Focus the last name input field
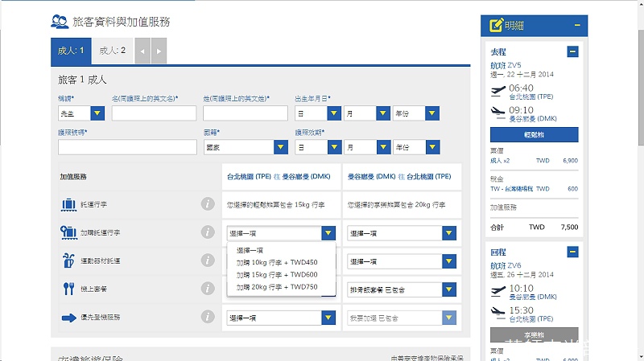This screenshot has width=644, height=361. [246, 113]
